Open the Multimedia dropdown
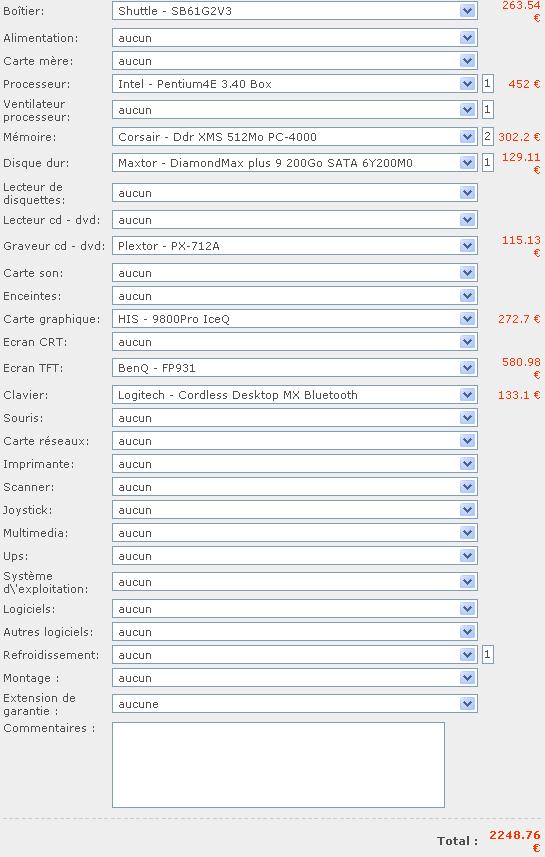 point(295,532)
